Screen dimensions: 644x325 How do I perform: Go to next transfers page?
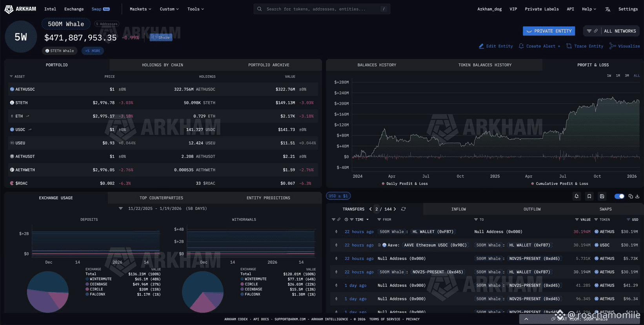[395, 209]
